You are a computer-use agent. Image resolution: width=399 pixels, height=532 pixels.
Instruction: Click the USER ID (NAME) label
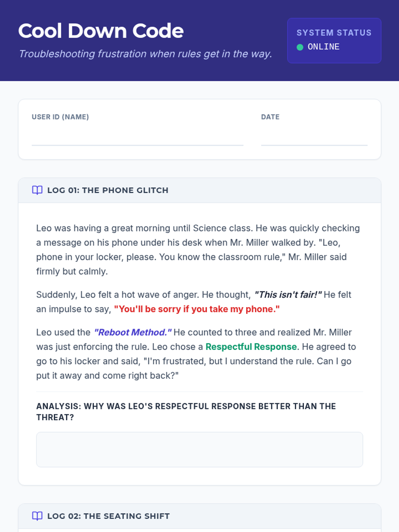pyautogui.click(x=60, y=117)
